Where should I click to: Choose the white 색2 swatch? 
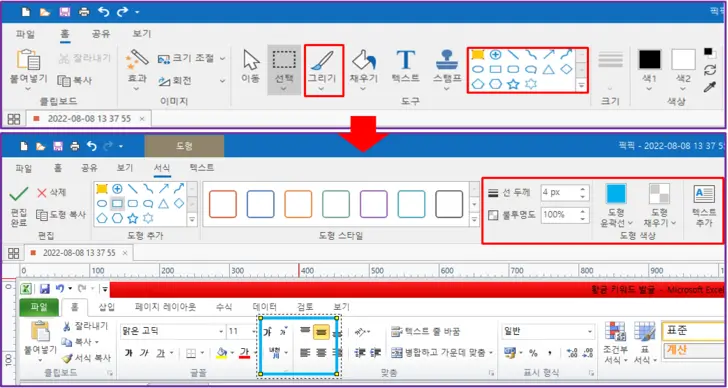pos(683,60)
